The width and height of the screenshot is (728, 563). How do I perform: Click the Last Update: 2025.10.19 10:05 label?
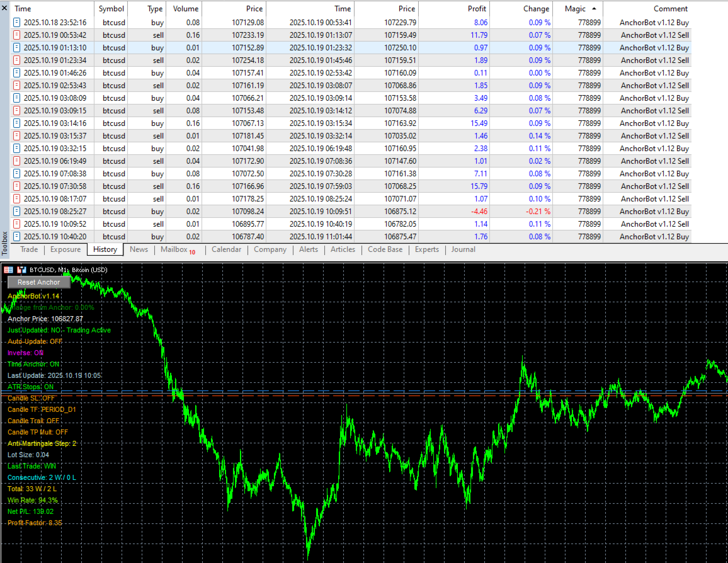(x=54, y=375)
